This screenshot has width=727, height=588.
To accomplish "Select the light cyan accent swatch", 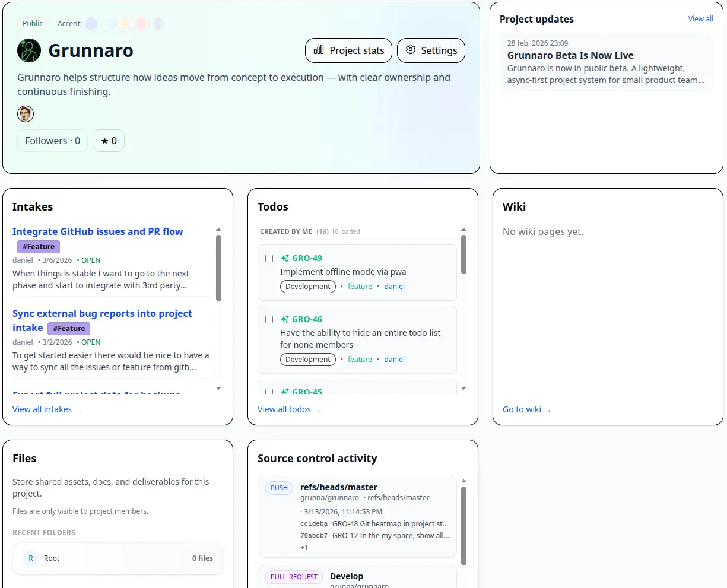I will click(x=108, y=24).
